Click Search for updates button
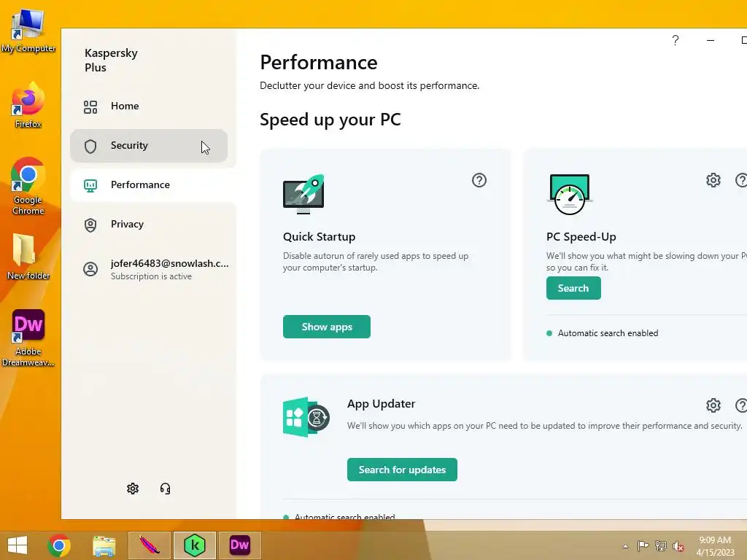This screenshot has height=560, width=747. pyautogui.click(x=402, y=470)
